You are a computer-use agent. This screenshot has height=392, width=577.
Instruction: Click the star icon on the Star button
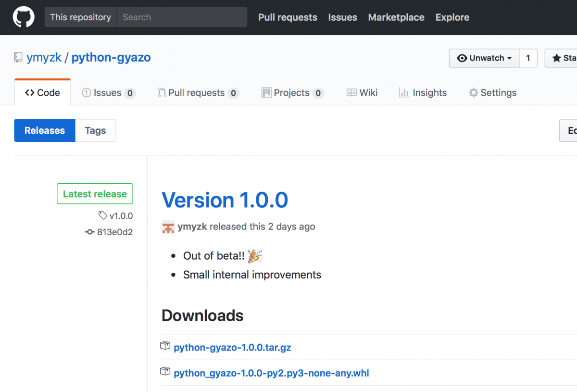point(557,58)
